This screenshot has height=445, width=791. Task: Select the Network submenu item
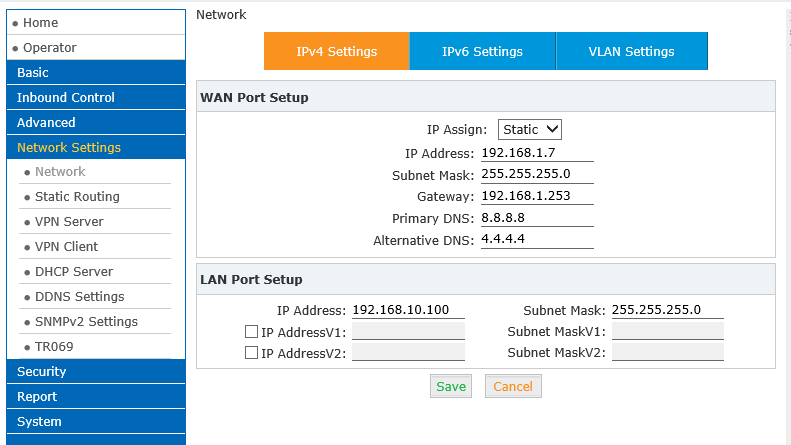pyautogui.click(x=60, y=172)
